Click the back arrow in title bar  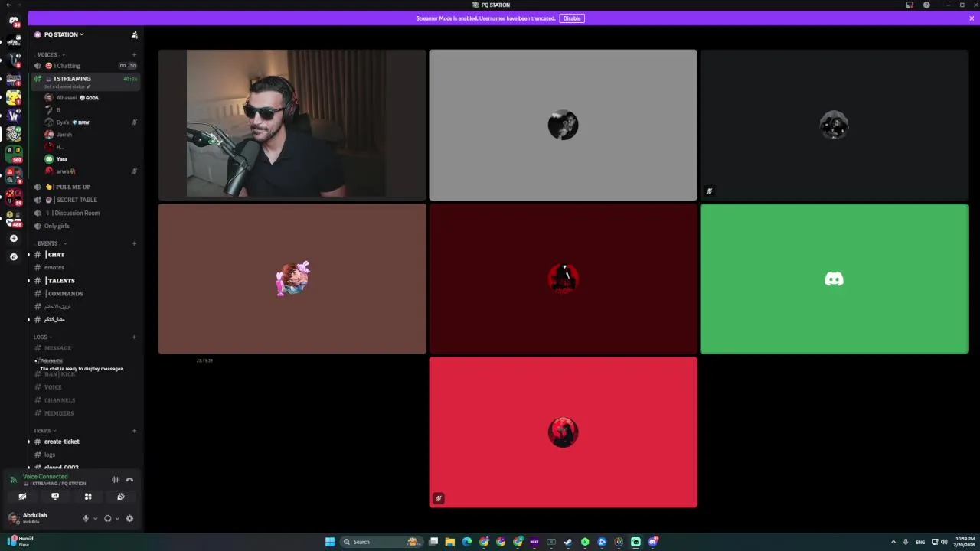click(8, 5)
